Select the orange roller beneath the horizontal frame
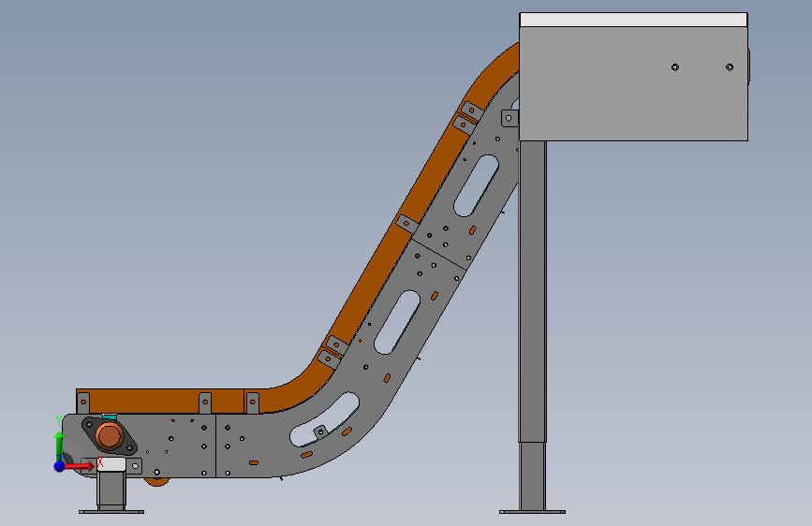Screen dimensions: 812x526 157,481
